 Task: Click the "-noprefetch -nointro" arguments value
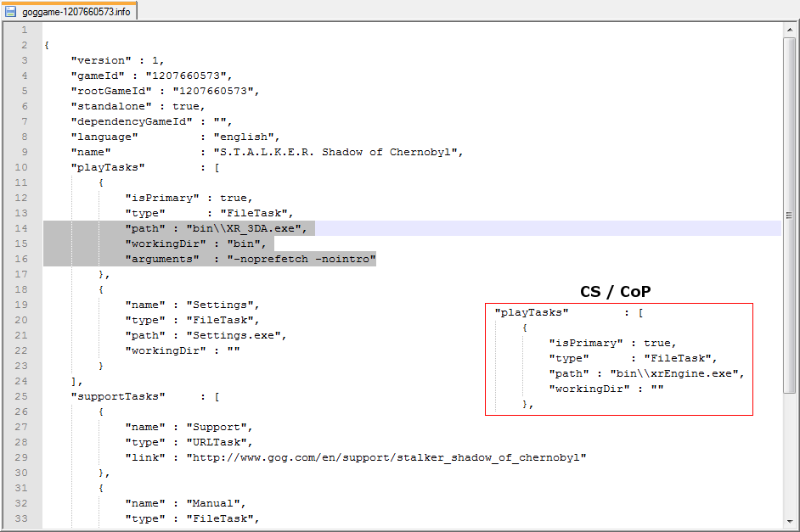click(x=301, y=259)
